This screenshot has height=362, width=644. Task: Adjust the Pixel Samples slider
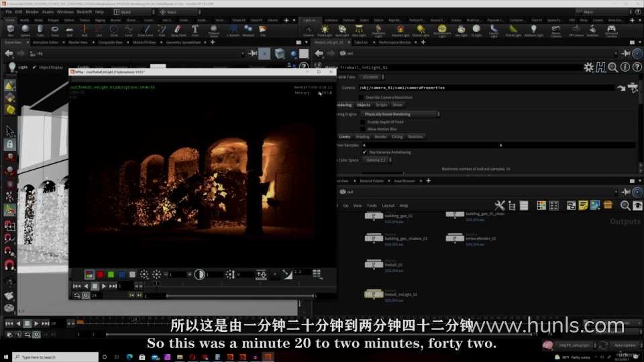tap(499, 145)
